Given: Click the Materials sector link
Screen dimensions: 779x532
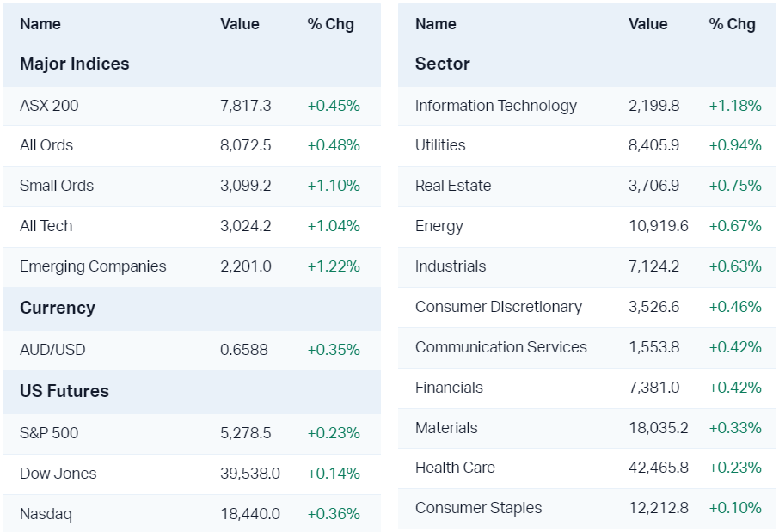Looking at the screenshot, I should (446, 428).
